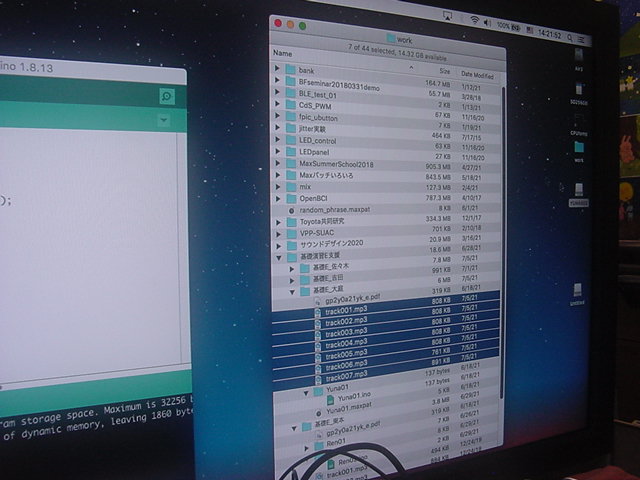Sort Finder list by Name column
Viewport: 640px width, 480px height.
282,53
